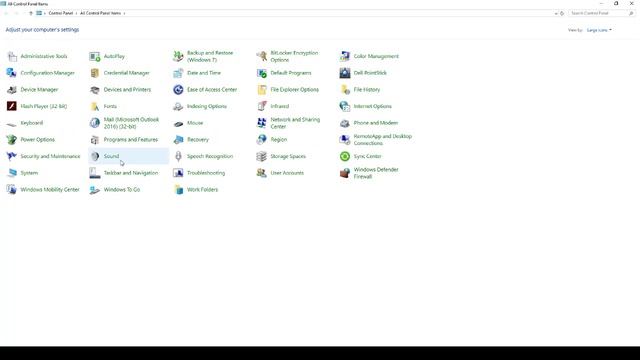
Task: Open File Explorer Options icon
Action: [262, 90]
